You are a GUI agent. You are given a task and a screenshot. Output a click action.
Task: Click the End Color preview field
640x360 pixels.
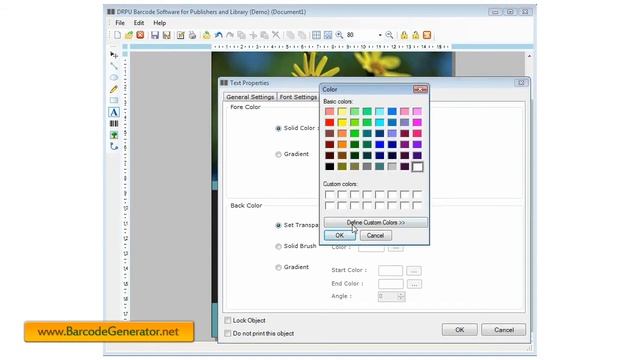[x=391, y=284]
